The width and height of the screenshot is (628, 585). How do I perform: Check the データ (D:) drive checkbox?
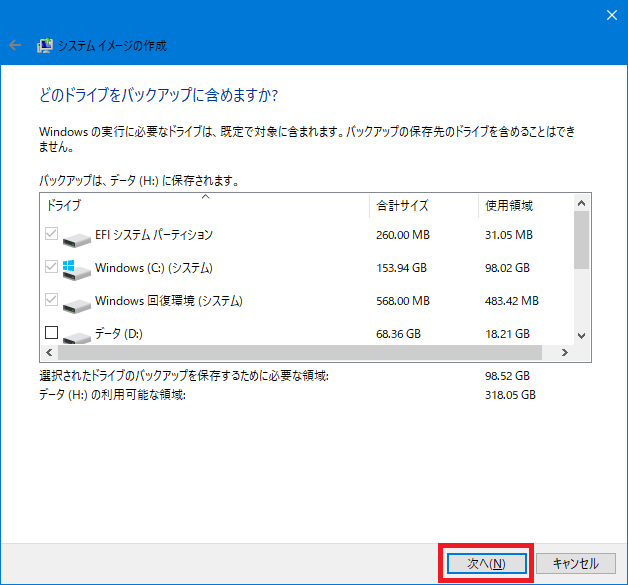coord(51,332)
